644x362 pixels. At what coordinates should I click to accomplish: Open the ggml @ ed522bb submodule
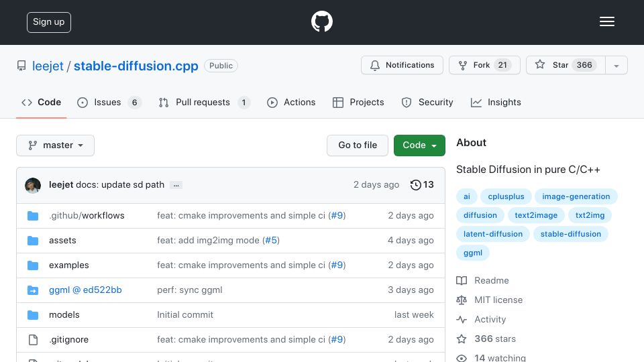pos(85,290)
